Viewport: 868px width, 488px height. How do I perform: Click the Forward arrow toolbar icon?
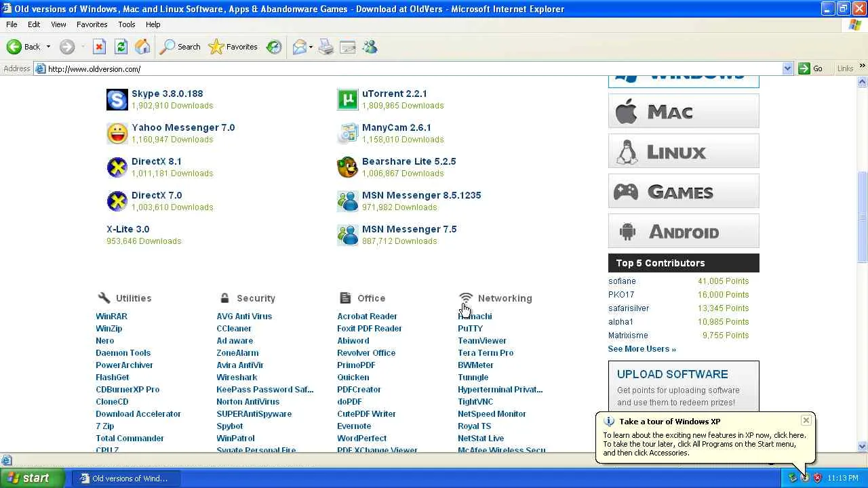pyautogui.click(x=66, y=47)
